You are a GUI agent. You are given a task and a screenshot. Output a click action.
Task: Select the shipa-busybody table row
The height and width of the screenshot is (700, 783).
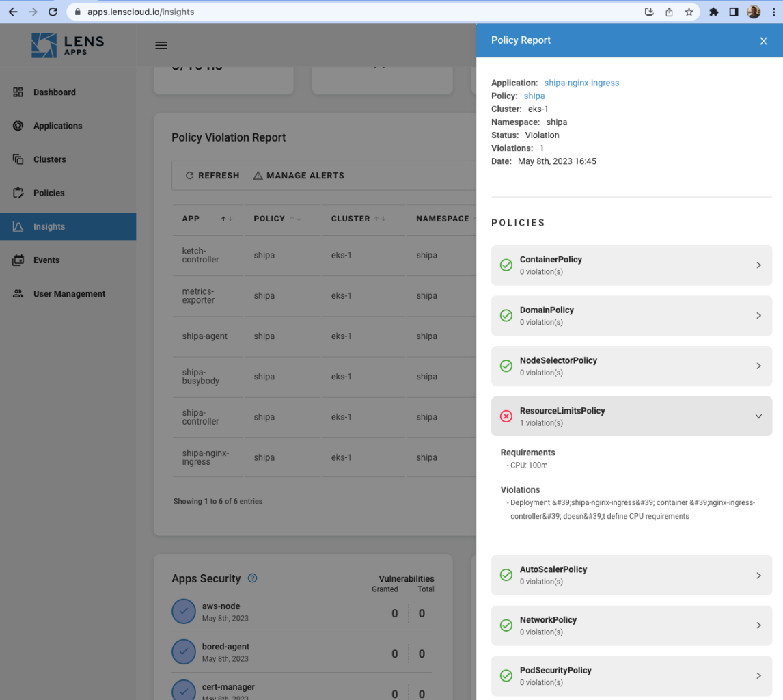[324, 377]
